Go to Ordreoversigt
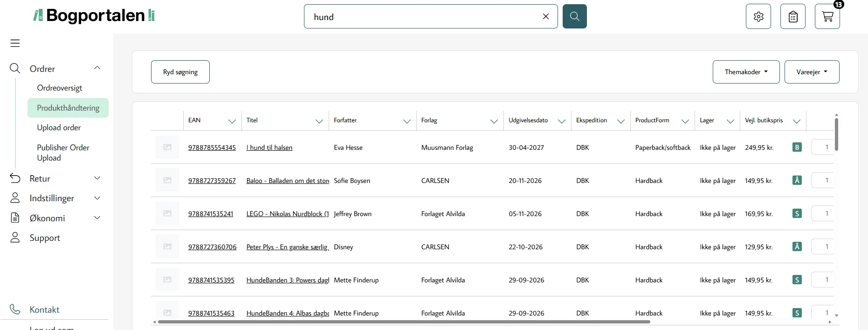868x330 pixels. coord(60,88)
